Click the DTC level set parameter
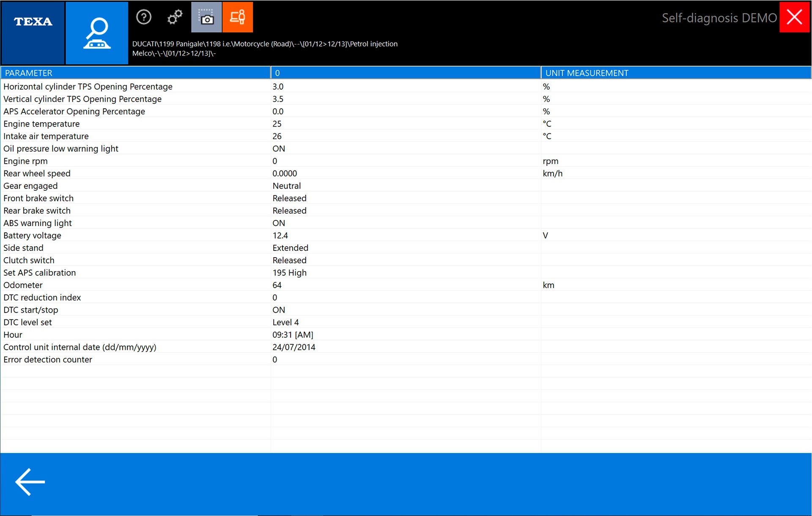Viewport: 812px width, 516px height. (x=28, y=322)
